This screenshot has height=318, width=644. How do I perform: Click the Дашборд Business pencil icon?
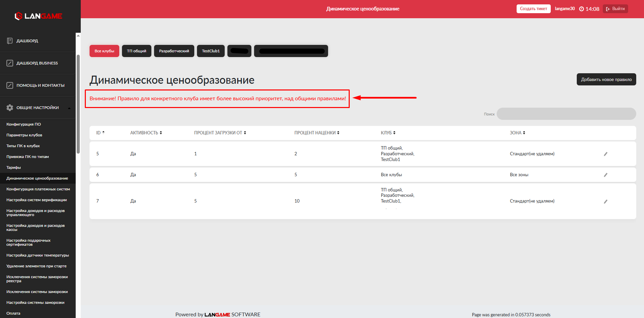click(10, 63)
